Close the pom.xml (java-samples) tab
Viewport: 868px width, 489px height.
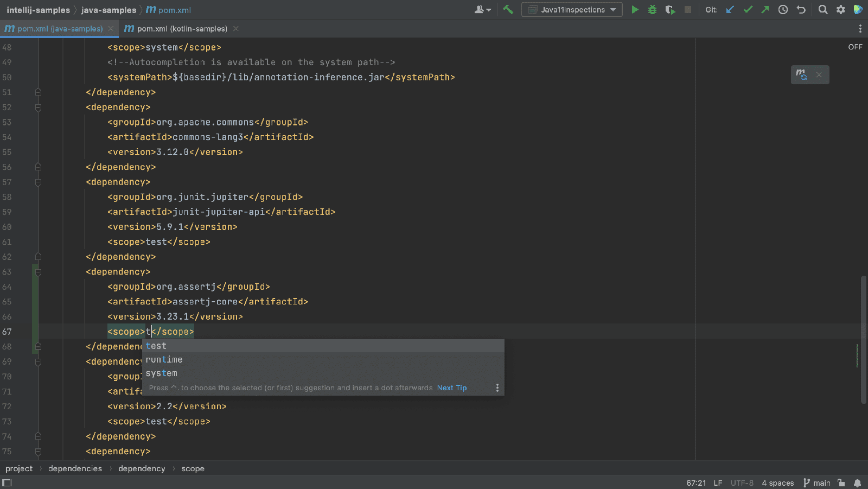pyautogui.click(x=111, y=29)
